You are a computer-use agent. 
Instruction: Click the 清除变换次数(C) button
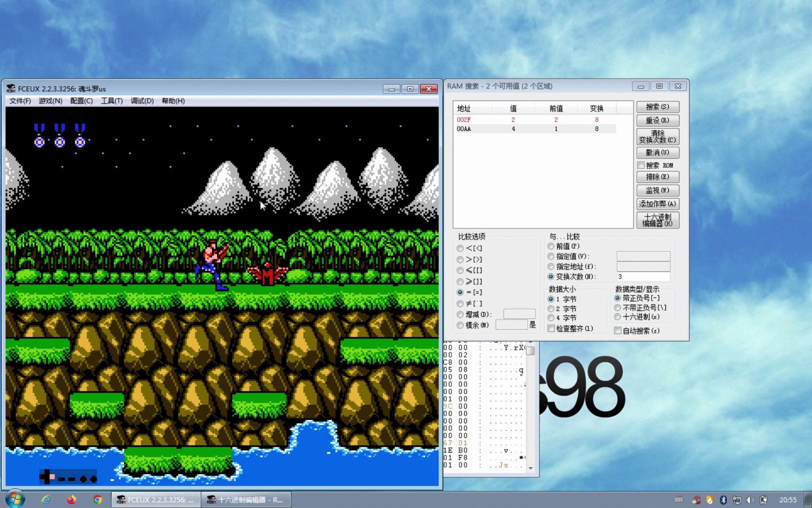tap(657, 137)
